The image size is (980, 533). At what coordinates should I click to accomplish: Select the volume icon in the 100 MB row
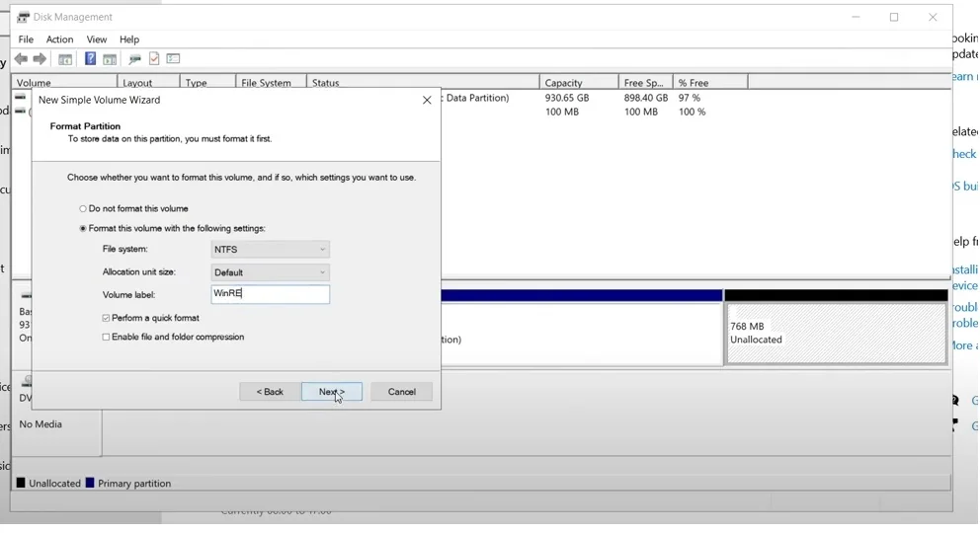point(21,112)
